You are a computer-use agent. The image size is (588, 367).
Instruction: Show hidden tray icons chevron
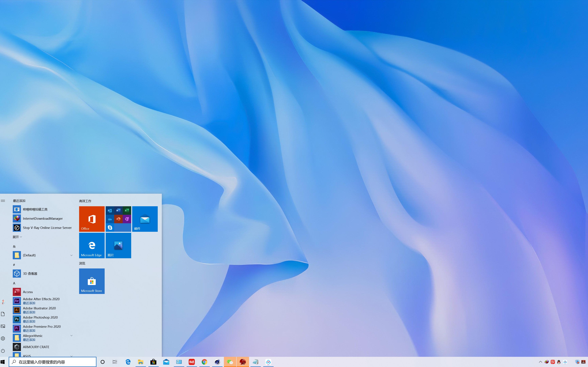click(x=540, y=362)
